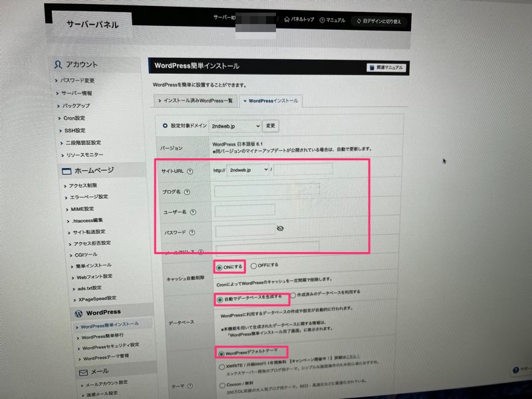Open メールアカウント設定 in sidebar
This screenshot has width=532, height=399.
pos(106,384)
